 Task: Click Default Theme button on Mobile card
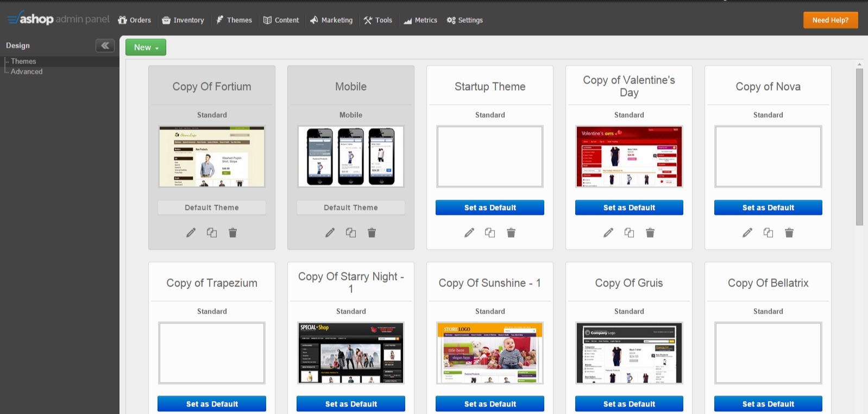pos(351,208)
